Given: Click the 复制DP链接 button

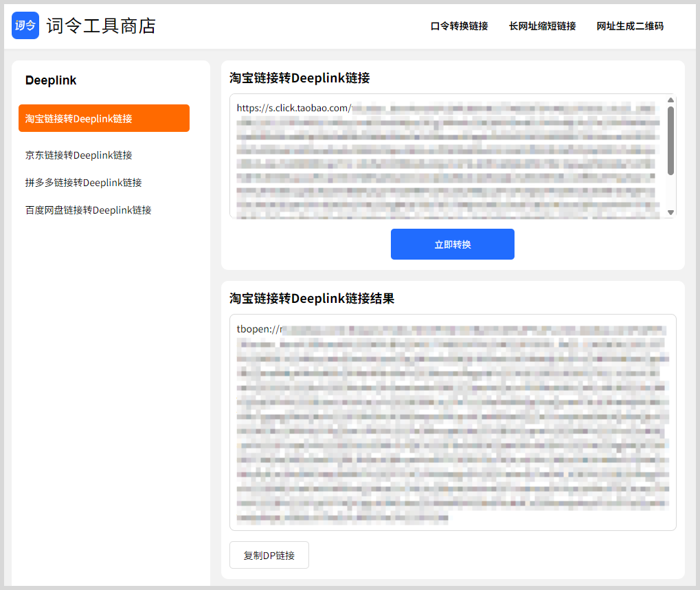Looking at the screenshot, I should (x=269, y=555).
